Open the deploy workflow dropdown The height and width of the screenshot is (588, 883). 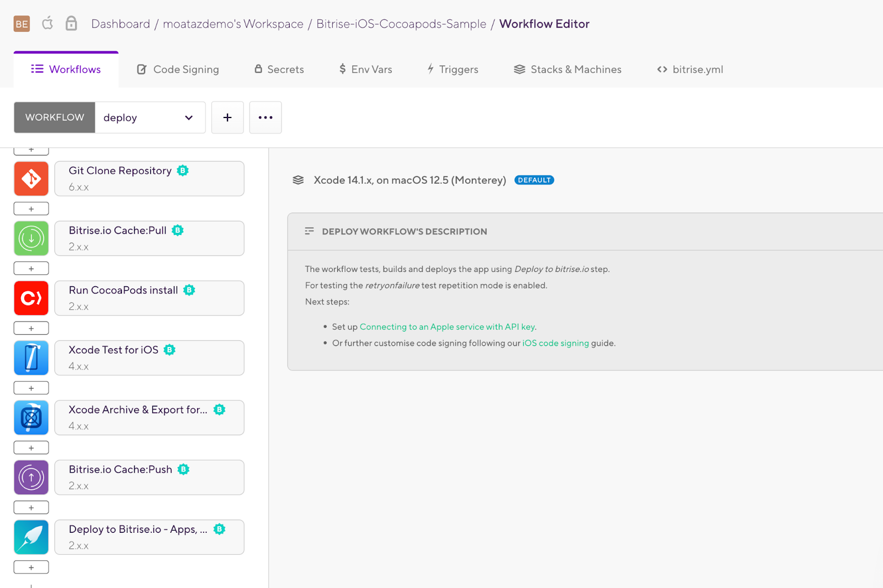pyautogui.click(x=150, y=117)
